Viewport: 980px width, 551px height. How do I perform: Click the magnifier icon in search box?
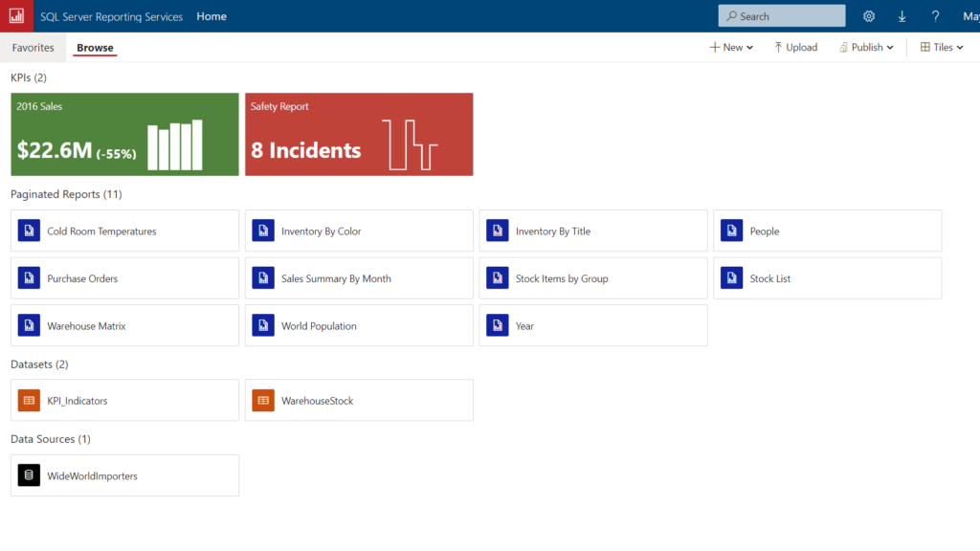[x=731, y=16]
